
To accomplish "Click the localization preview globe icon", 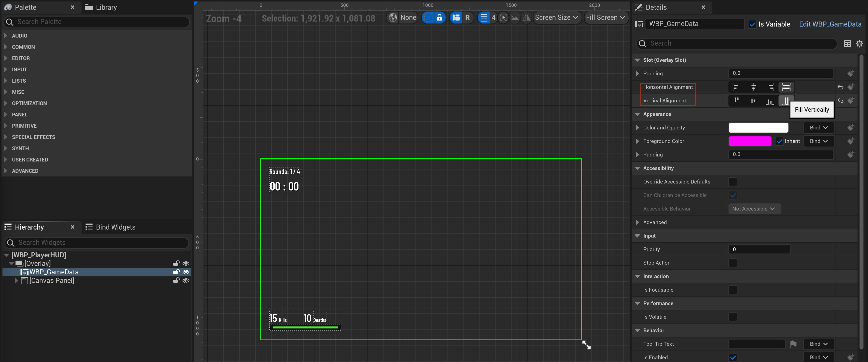I will (x=393, y=18).
